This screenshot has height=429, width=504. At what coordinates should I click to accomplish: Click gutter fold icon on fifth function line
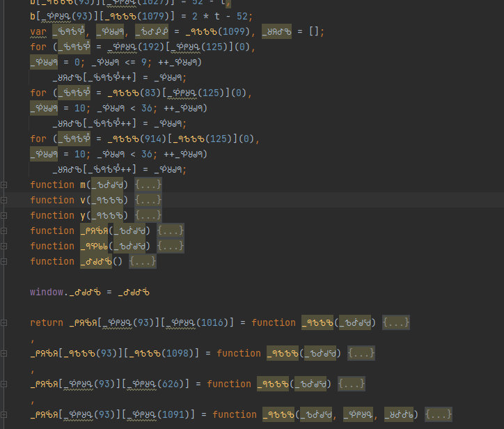pos(4,247)
